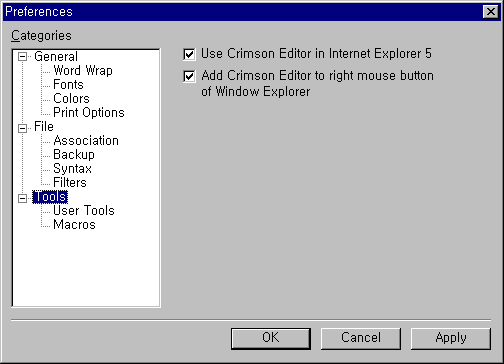Collapse the Tools category node
Screen dimensions: 504x364
pos(22,198)
